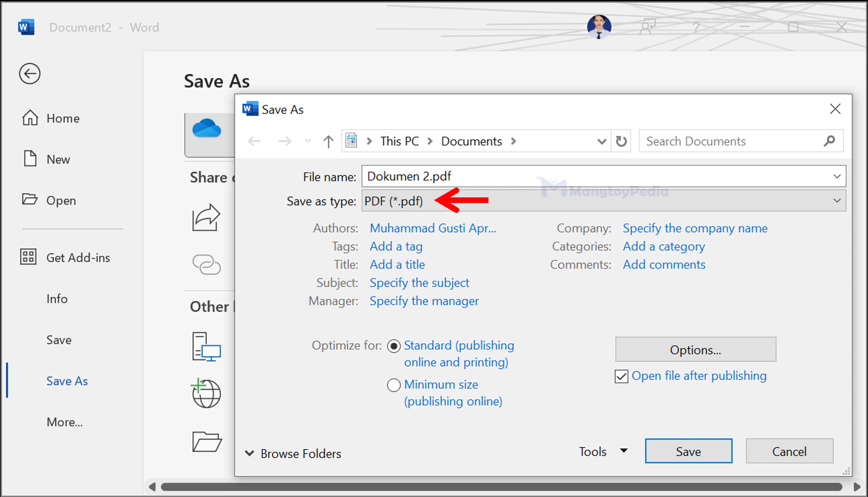The width and height of the screenshot is (868, 497).
Task: Expand chevron after Documents in path
Action: coord(513,141)
